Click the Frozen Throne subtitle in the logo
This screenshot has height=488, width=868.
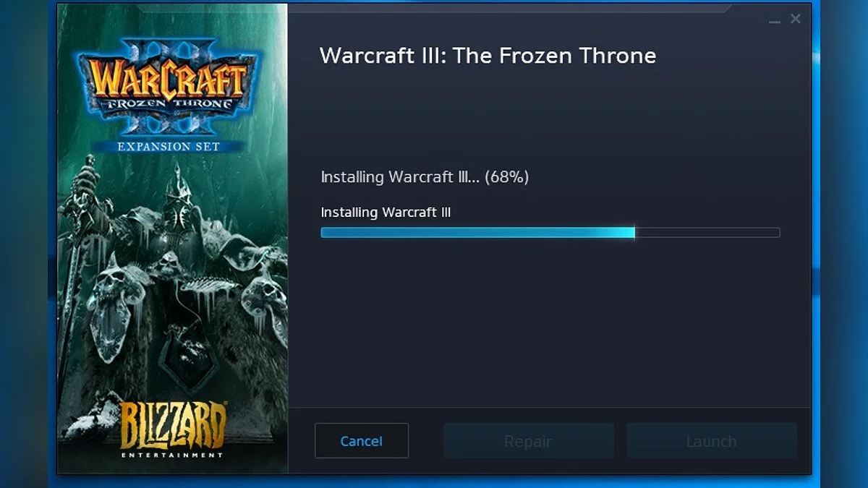pyautogui.click(x=171, y=103)
